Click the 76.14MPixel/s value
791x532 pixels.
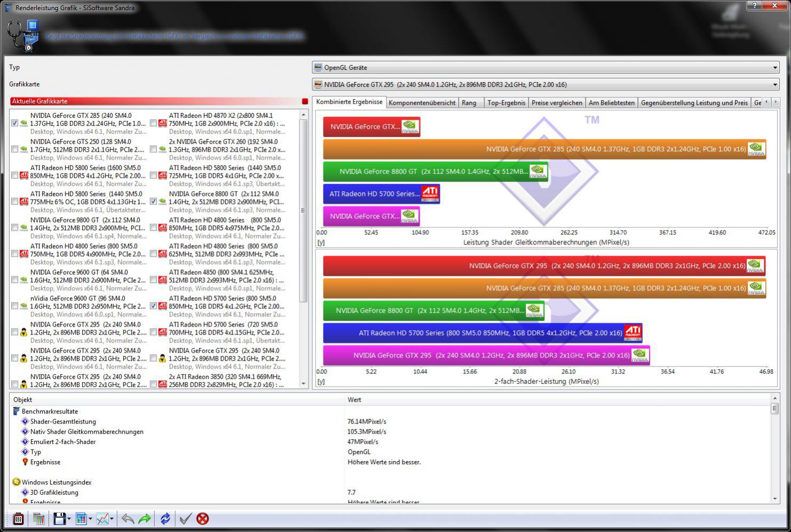(367, 422)
